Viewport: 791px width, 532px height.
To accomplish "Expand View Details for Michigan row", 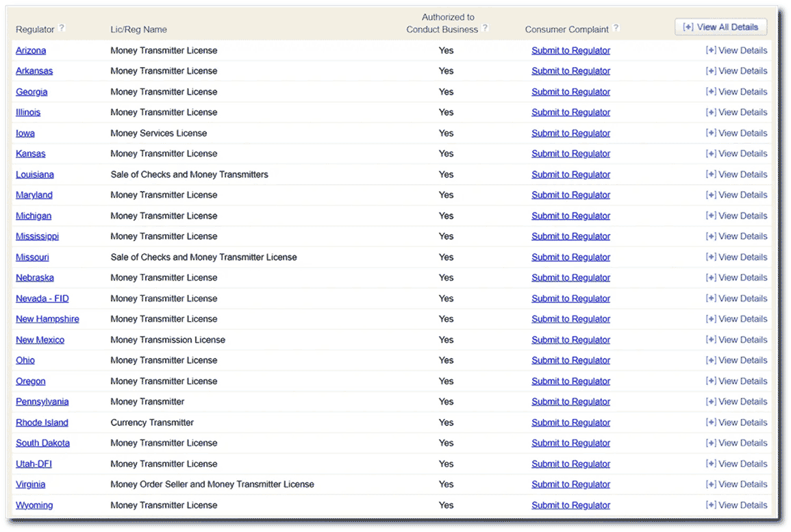I will point(736,216).
